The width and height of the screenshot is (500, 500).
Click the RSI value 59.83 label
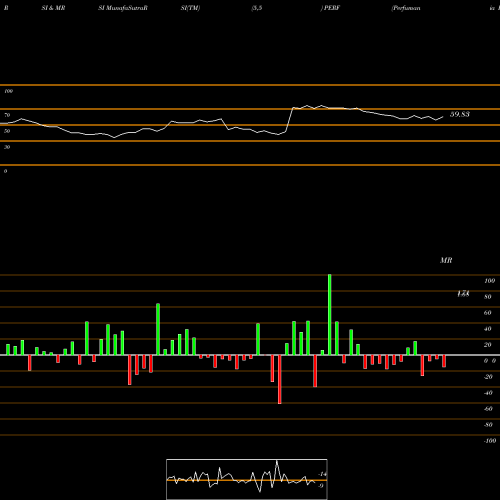tap(460, 114)
